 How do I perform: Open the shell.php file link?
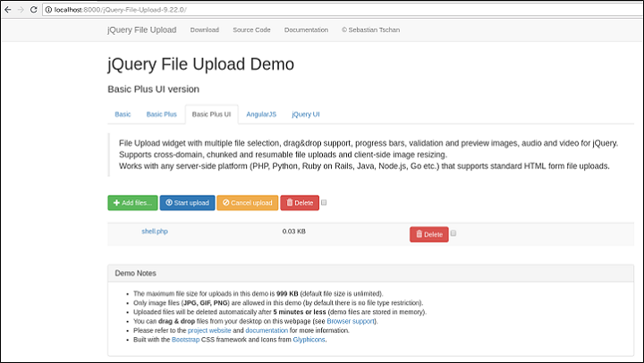pos(155,232)
